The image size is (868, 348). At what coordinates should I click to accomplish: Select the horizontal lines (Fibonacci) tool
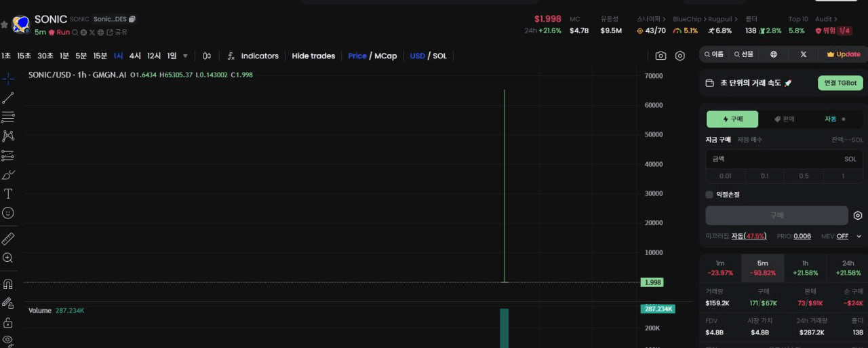pos(8,117)
